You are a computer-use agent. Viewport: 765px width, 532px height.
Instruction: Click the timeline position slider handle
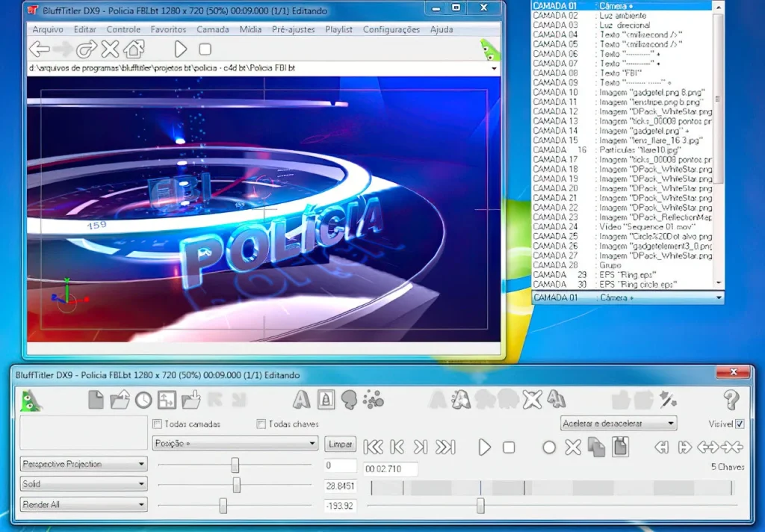480,506
